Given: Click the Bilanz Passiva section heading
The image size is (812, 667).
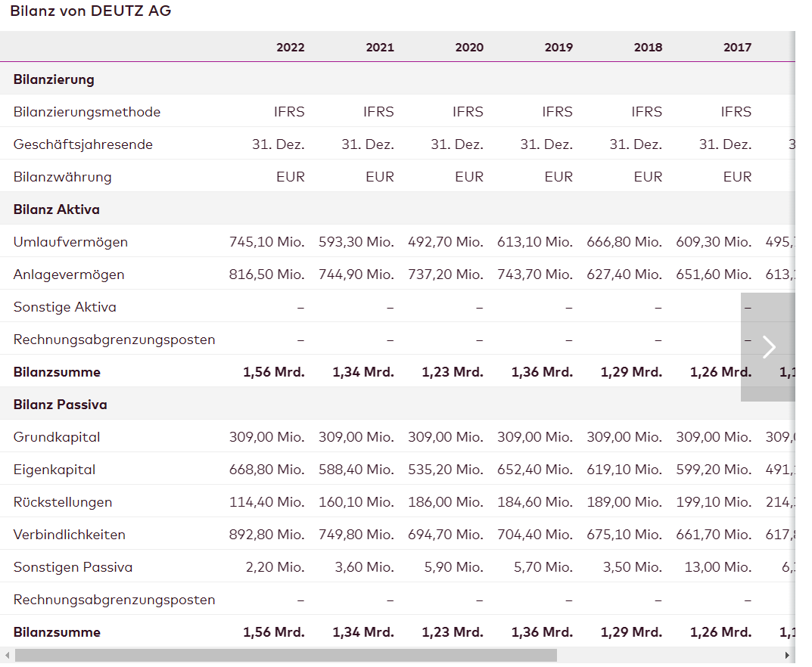Looking at the screenshot, I should [x=61, y=405].
